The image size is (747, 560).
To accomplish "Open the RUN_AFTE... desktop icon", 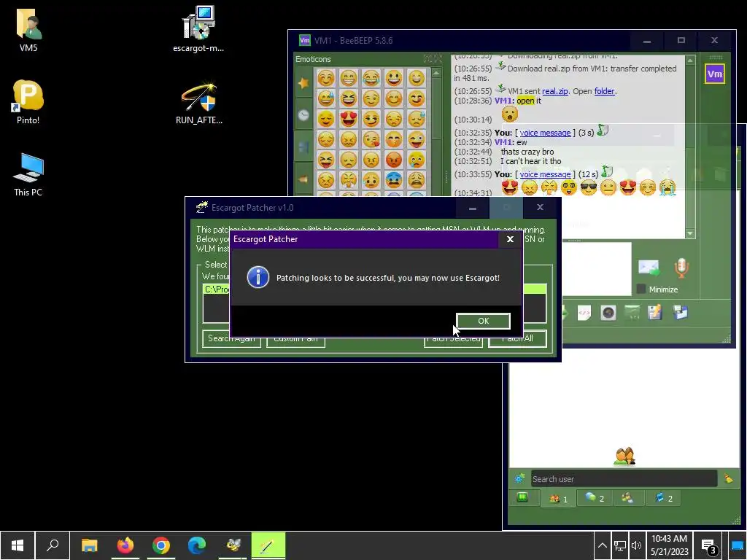I will point(199,104).
